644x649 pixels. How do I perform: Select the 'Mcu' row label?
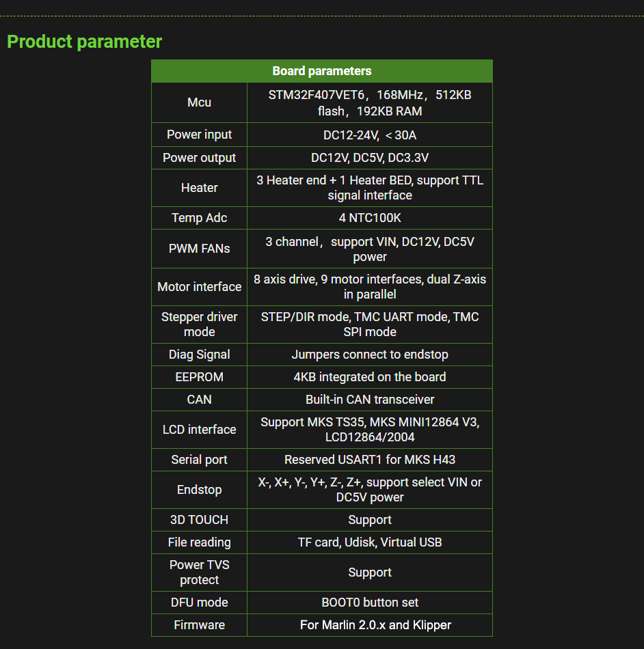tap(199, 102)
